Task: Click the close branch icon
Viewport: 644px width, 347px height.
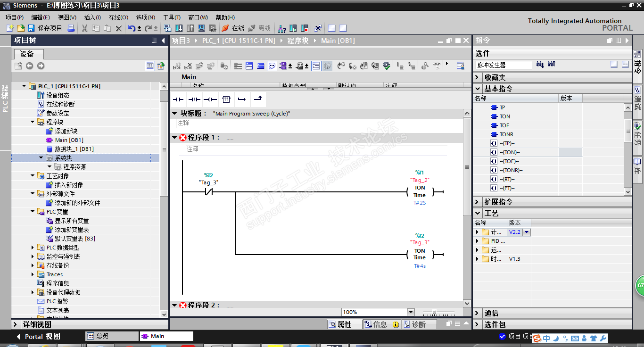Action: click(258, 99)
